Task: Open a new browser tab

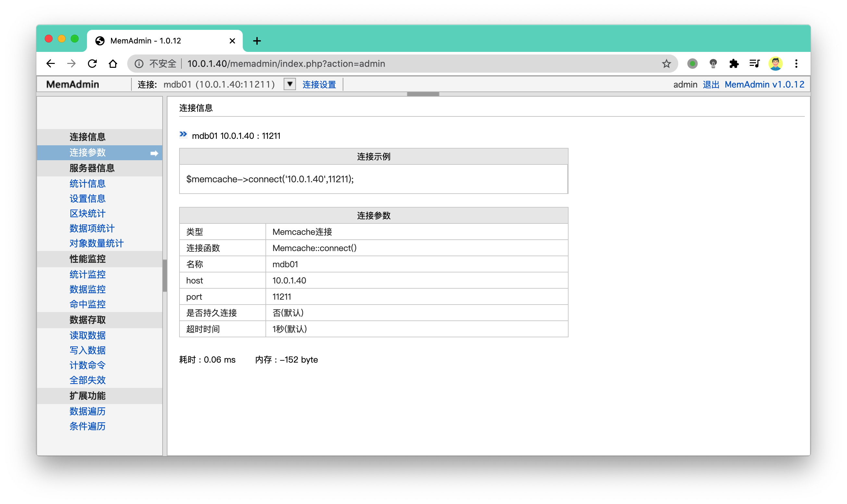Action: 257,41
